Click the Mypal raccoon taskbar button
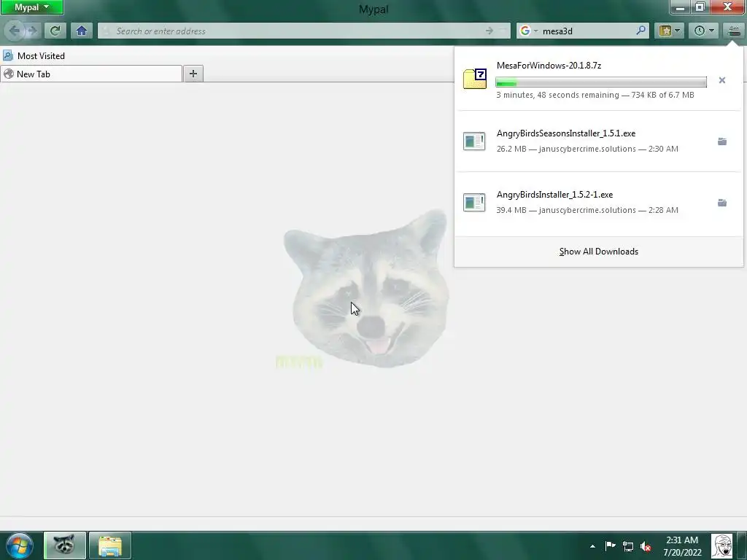This screenshot has width=747, height=560. coord(65,545)
